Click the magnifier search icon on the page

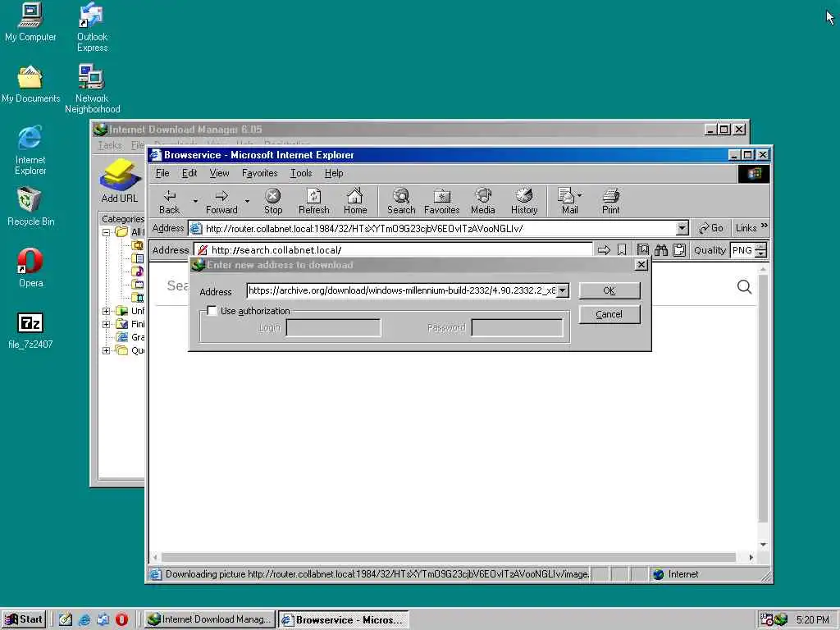click(744, 286)
